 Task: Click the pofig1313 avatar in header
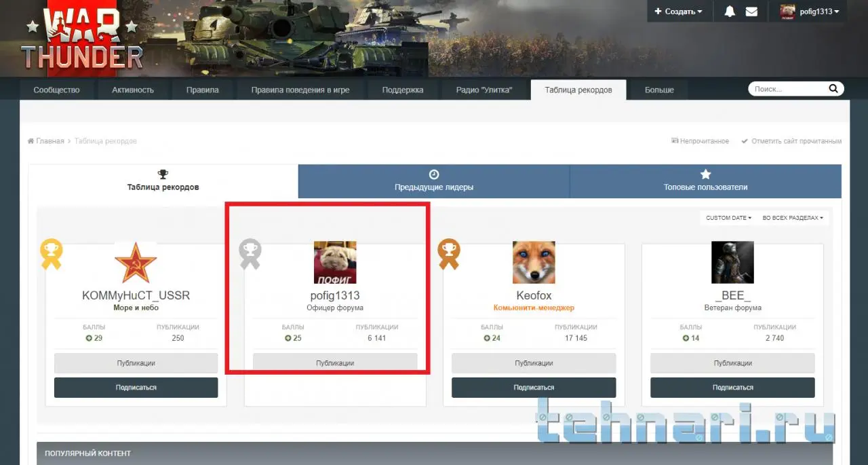(788, 12)
